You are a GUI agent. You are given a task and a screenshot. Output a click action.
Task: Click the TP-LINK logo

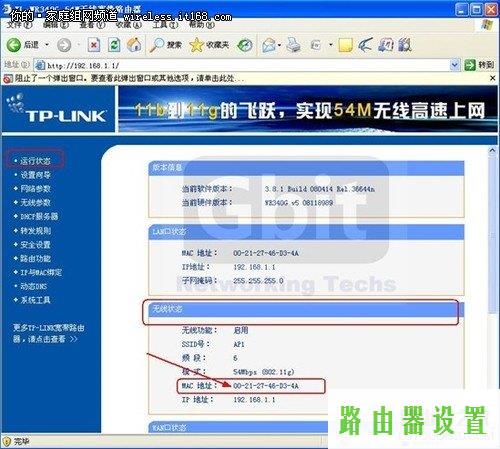(57, 109)
